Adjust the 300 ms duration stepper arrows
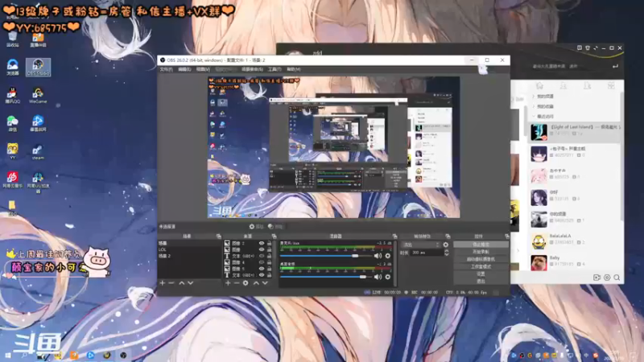Image resolution: width=644 pixels, height=362 pixels. 447,253
